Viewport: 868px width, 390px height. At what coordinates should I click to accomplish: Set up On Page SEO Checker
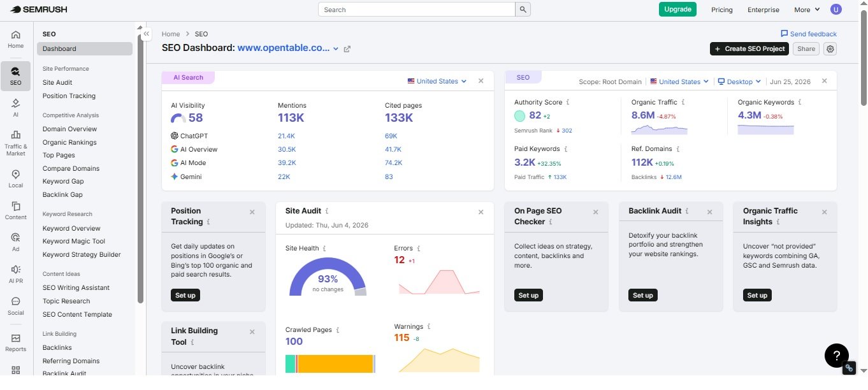click(x=528, y=295)
